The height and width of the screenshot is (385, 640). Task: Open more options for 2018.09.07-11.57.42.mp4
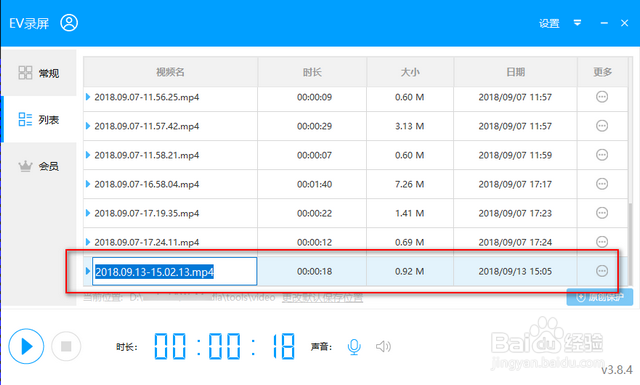point(602,126)
